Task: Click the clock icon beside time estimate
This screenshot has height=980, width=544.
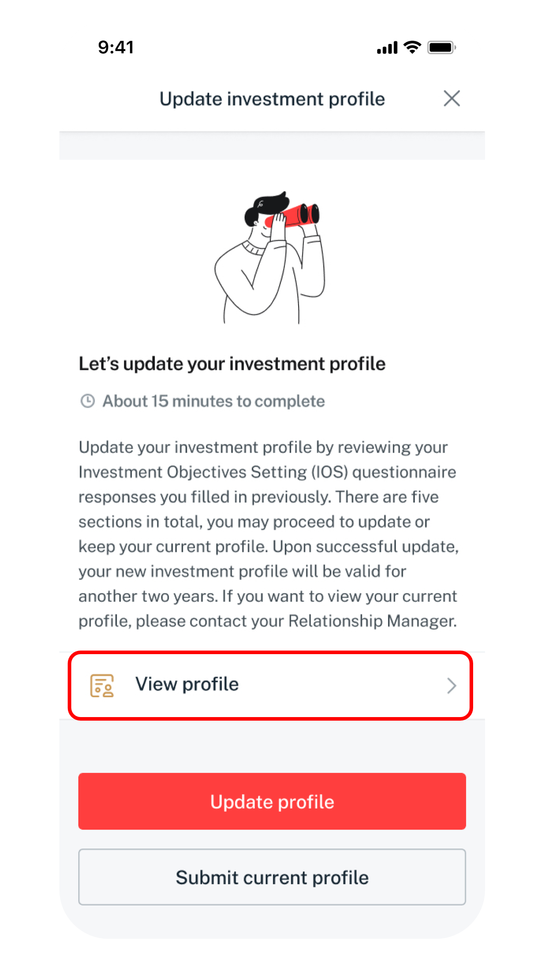Action: coord(87,401)
